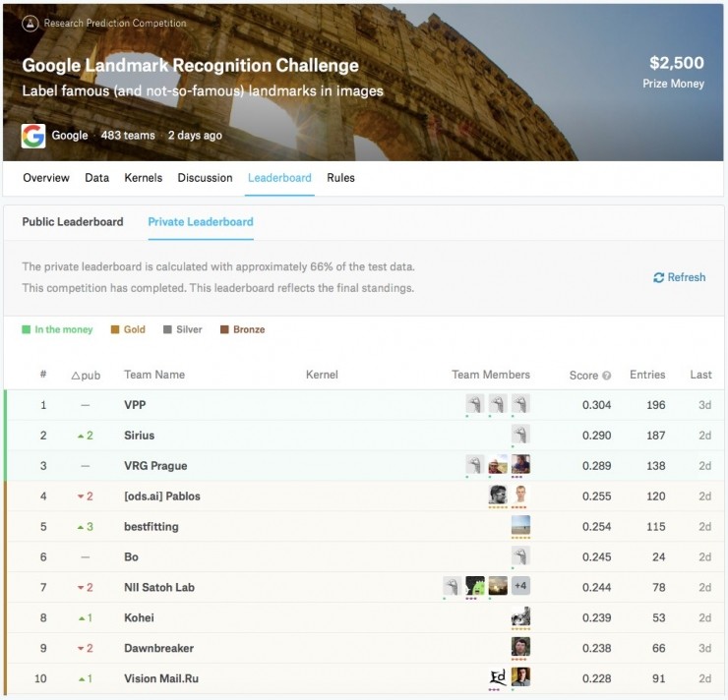Open the Dawnbreaker team name
728x700 pixels.
pyautogui.click(x=158, y=648)
